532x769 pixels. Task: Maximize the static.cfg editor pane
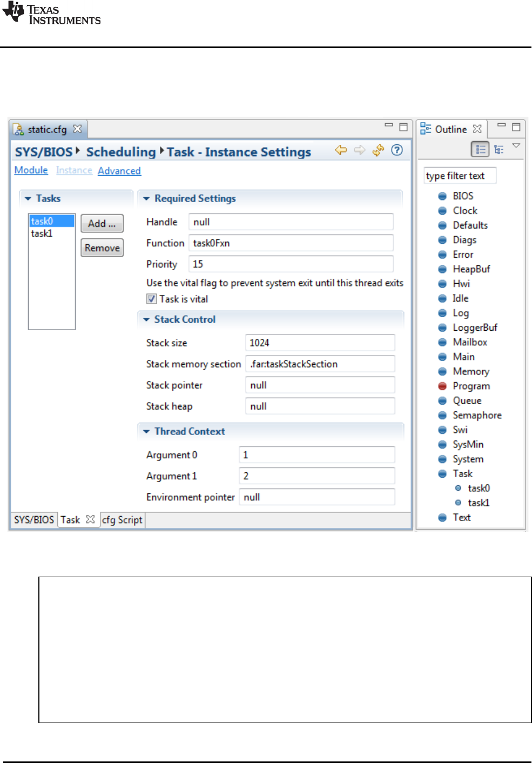[x=403, y=127]
